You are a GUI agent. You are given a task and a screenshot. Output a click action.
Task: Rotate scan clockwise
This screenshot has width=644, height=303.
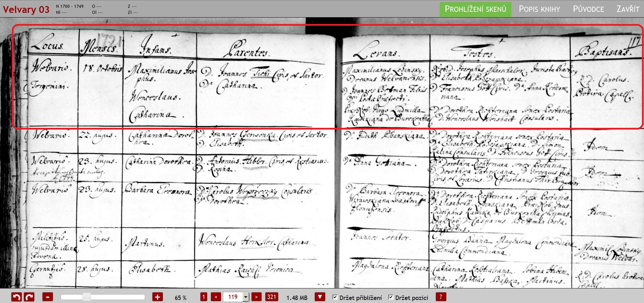point(29,297)
